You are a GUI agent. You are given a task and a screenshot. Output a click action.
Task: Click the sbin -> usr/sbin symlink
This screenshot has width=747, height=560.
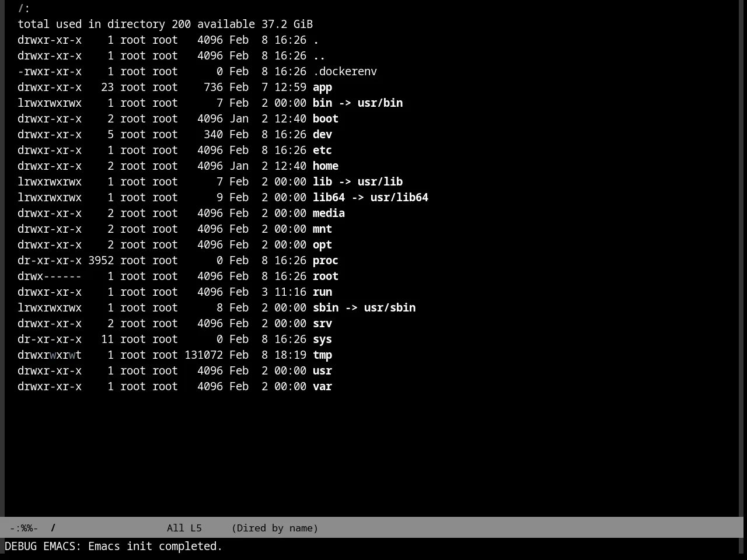pyautogui.click(x=364, y=308)
